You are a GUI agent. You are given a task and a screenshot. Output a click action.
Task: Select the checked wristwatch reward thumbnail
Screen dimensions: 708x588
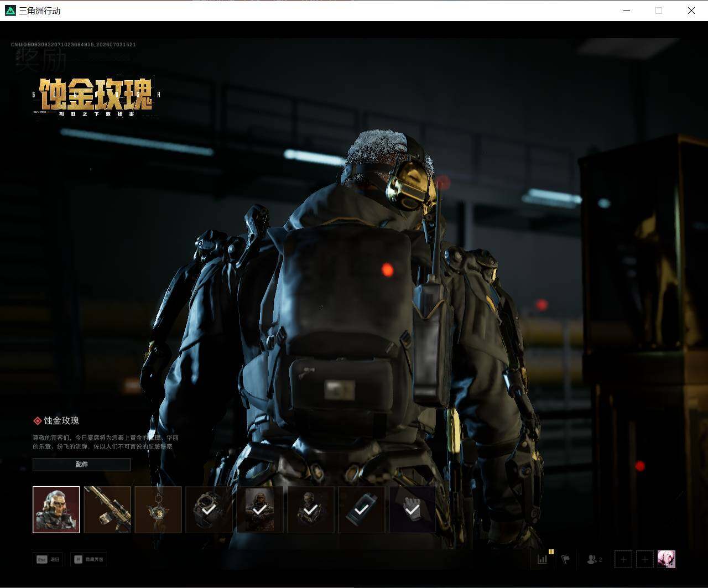click(209, 509)
